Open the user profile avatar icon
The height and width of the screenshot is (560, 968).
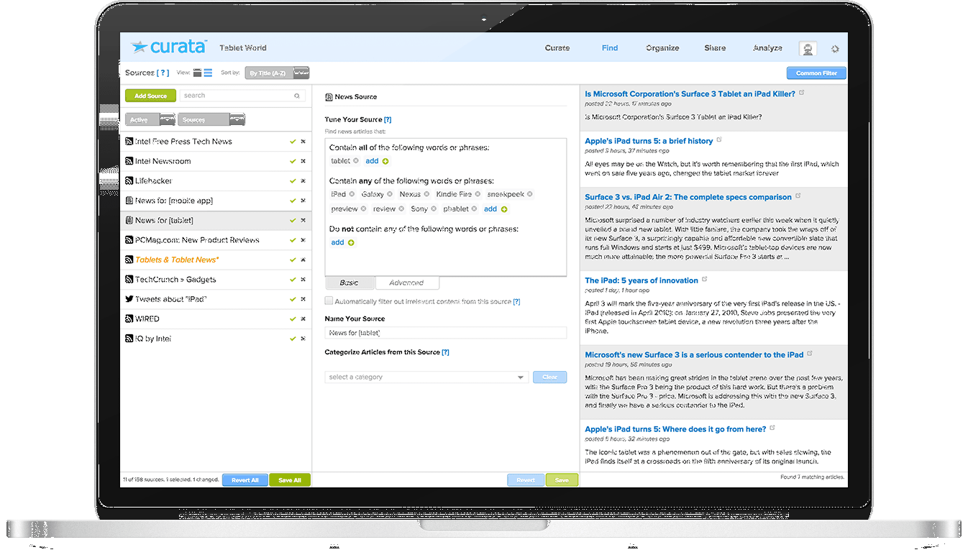coord(808,49)
